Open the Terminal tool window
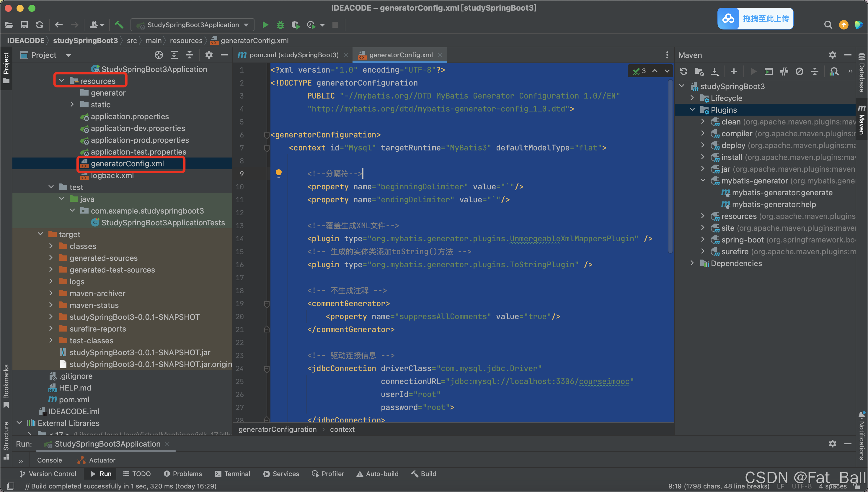The width and height of the screenshot is (868, 492). [233, 474]
